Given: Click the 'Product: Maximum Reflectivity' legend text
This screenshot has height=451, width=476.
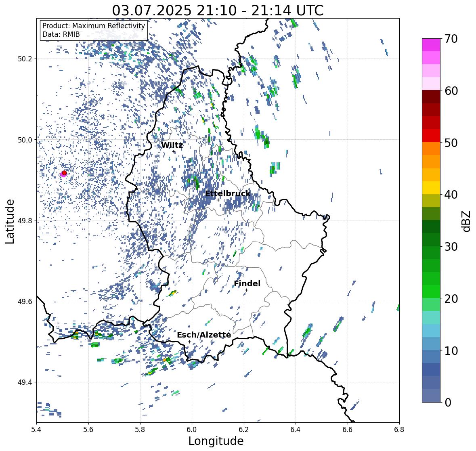Looking at the screenshot, I should pos(94,26).
